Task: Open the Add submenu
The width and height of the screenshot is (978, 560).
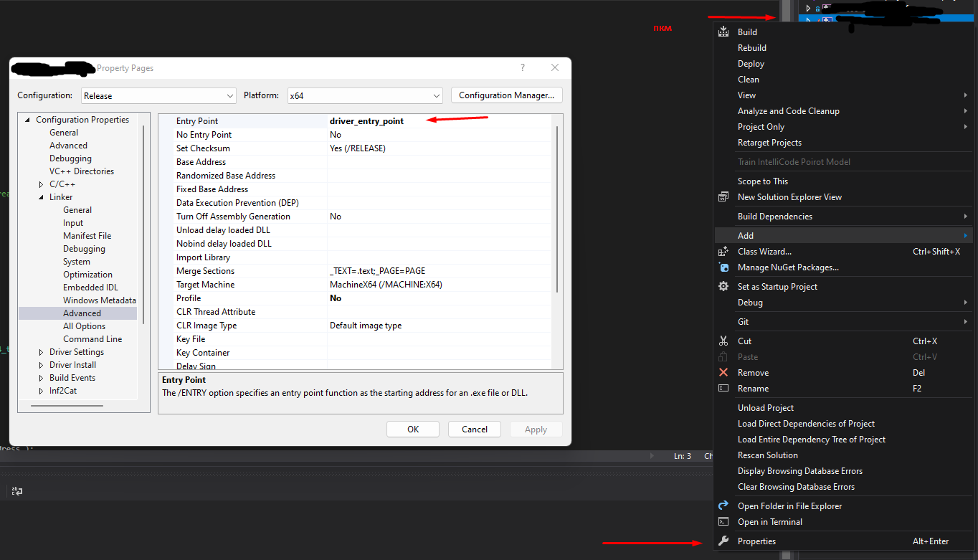Action: coord(746,236)
